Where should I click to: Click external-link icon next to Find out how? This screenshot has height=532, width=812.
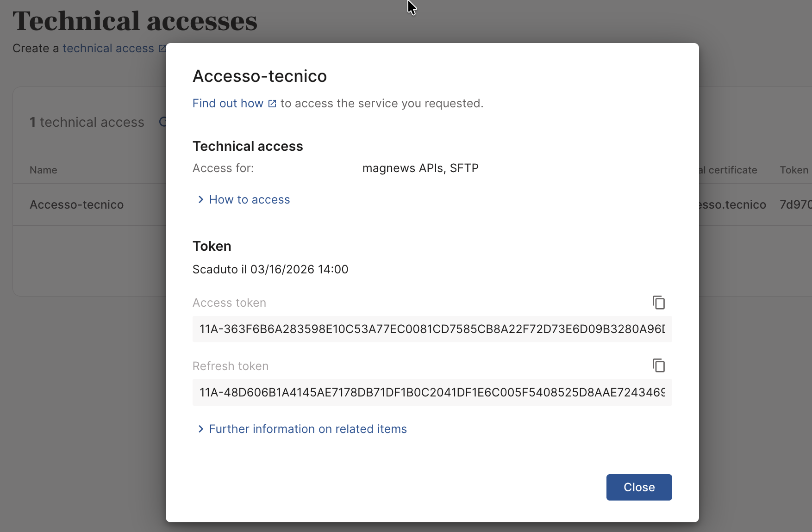(x=272, y=104)
